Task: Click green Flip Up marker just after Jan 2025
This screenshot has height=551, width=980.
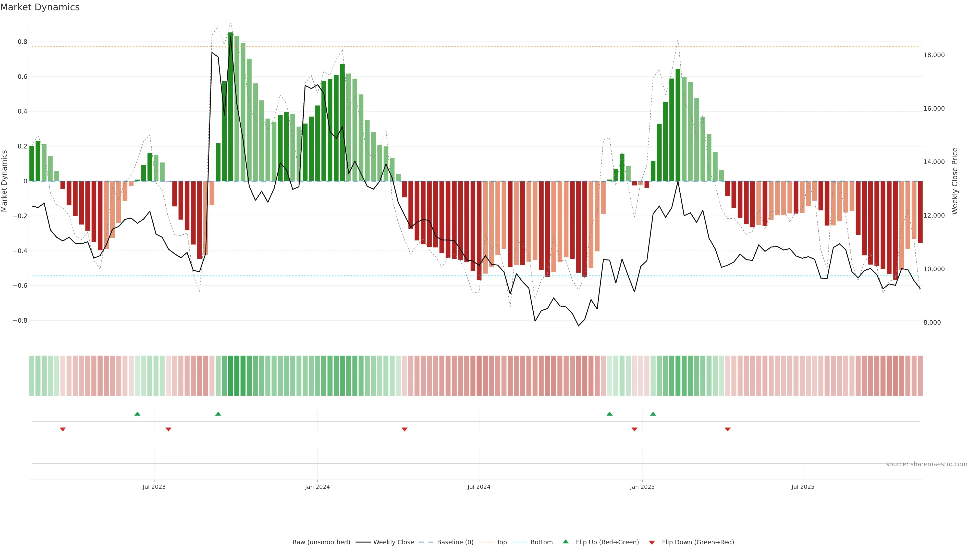Action: [653, 414]
